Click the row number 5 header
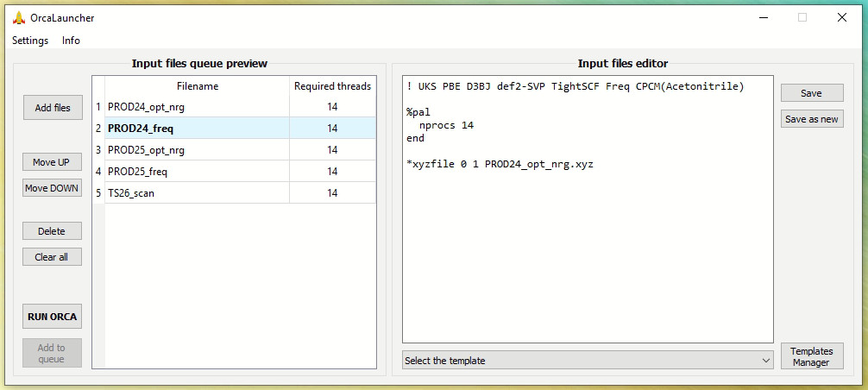868x390 pixels. [x=98, y=193]
